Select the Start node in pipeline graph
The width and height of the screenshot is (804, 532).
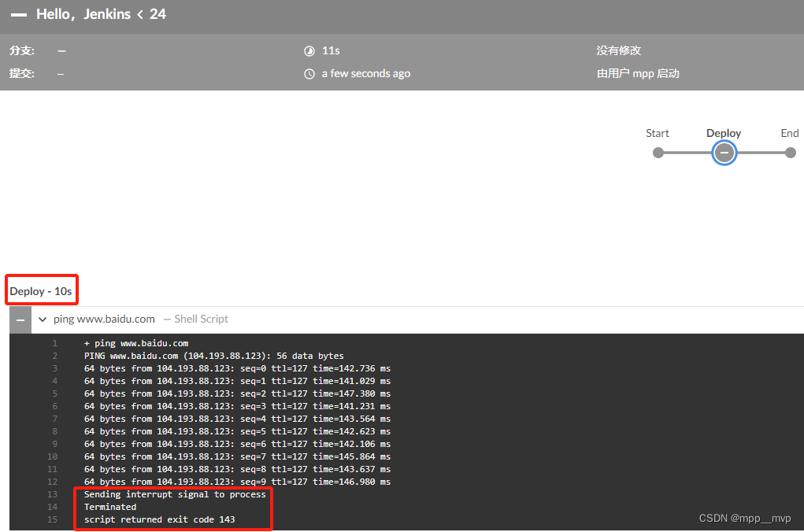coord(658,153)
